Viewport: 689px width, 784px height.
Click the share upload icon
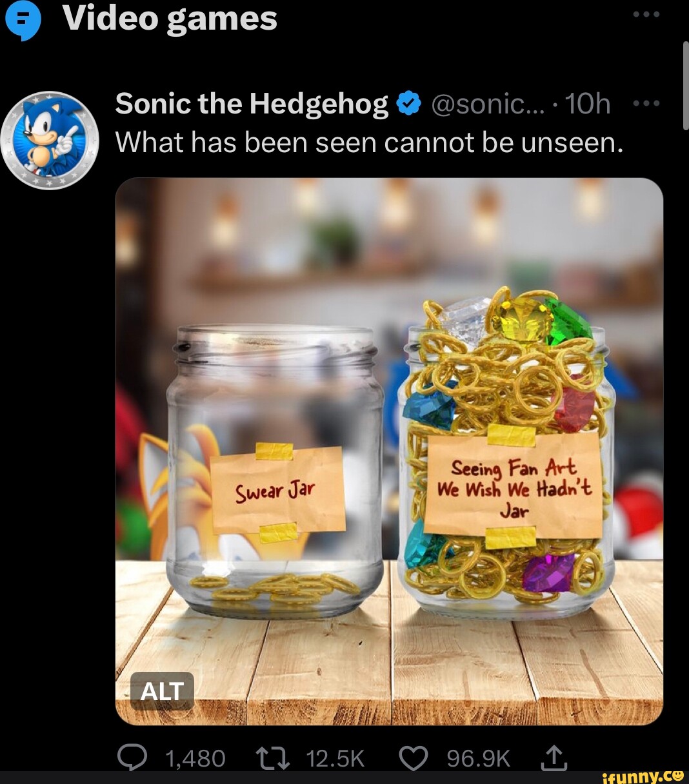coord(554,759)
